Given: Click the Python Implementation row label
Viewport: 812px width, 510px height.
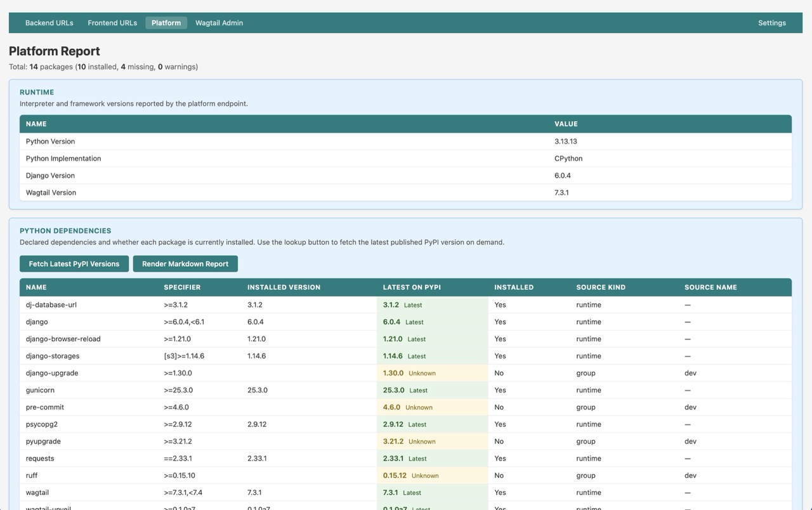Looking at the screenshot, I should coord(63,159).
